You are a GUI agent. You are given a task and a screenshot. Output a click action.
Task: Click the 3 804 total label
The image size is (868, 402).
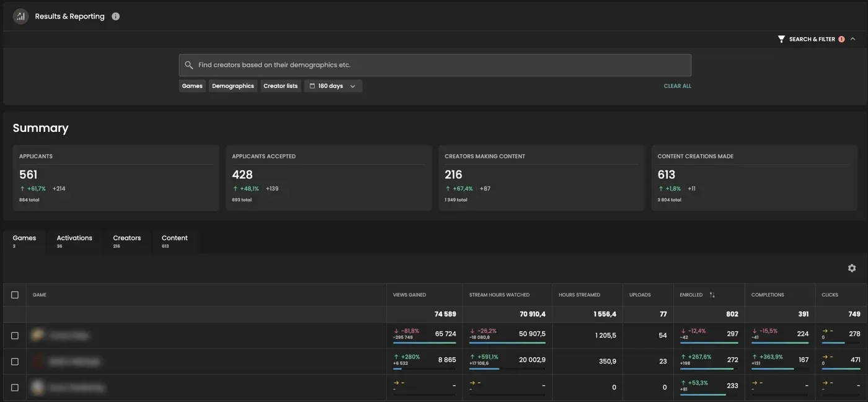point(669,200)
